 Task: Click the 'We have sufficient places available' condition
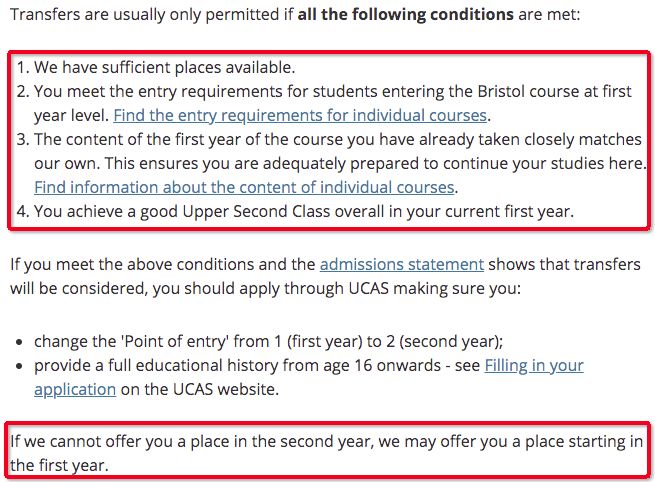click(x=165, y=67)
